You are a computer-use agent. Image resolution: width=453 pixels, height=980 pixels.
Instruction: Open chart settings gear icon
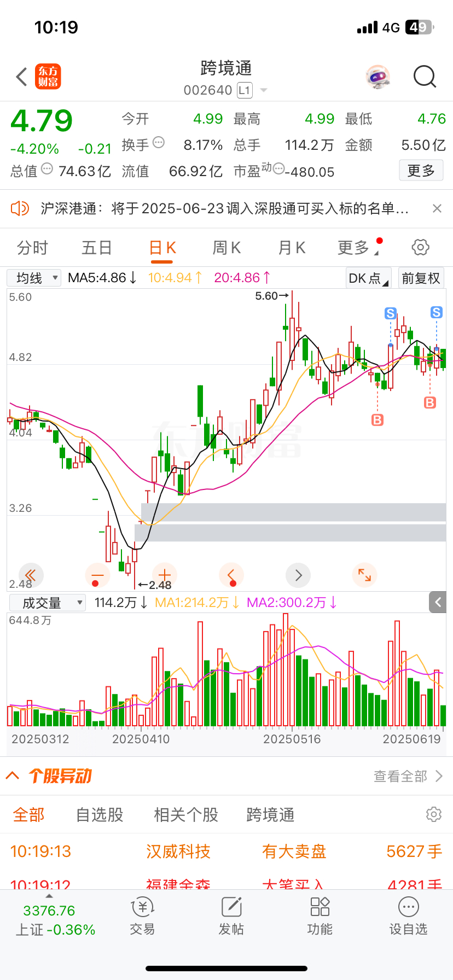pos(420,247)
